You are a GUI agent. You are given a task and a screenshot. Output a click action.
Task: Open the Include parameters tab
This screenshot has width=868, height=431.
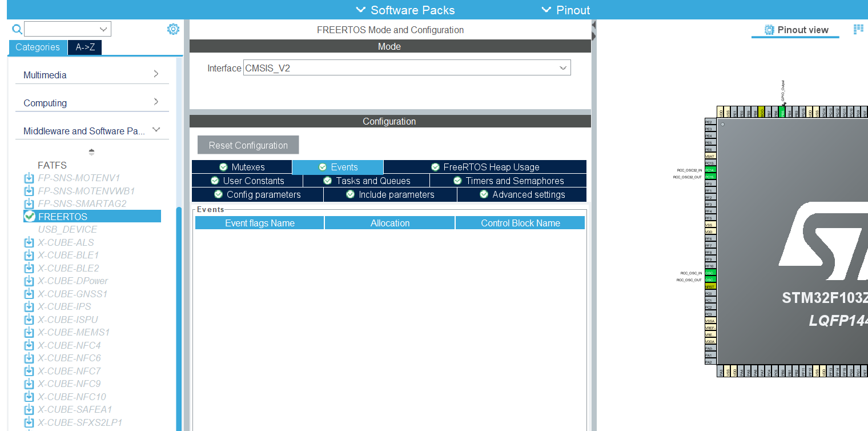point(390,194)
